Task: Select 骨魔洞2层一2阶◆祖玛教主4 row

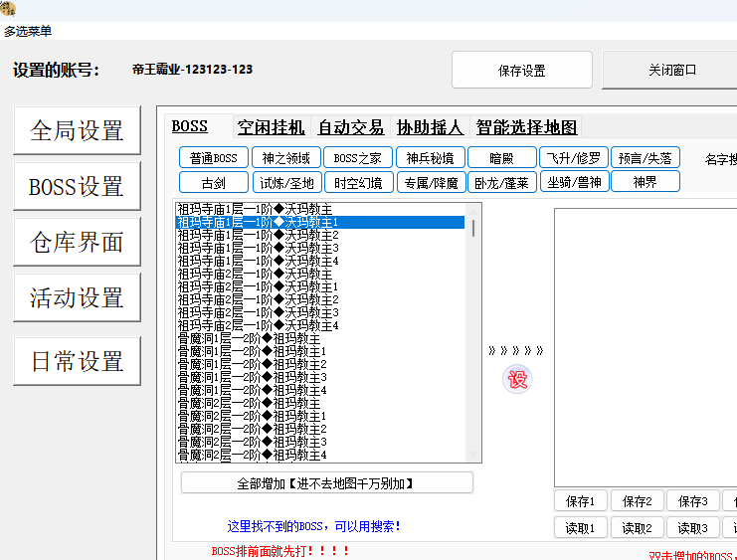Action: click(320, 456)
